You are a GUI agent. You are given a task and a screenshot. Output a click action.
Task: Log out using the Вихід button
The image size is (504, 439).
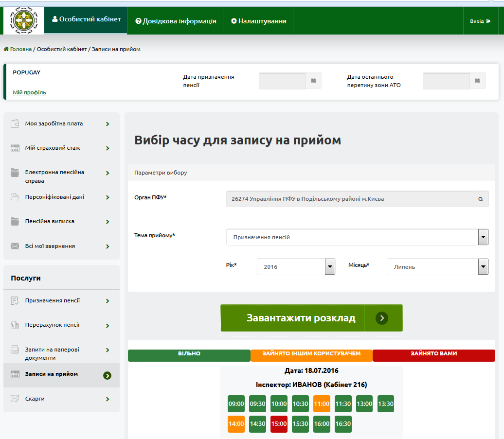point(480,21)
